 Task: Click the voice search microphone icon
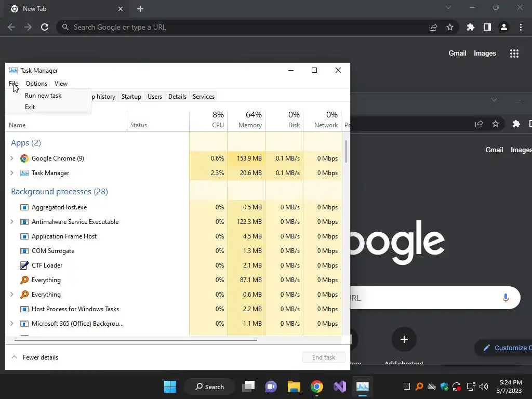tap(506, 298)
